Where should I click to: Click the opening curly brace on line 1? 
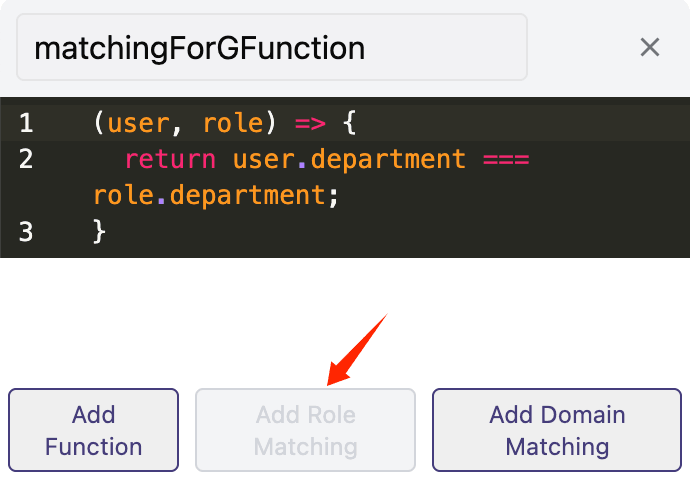click(x=349, y=124)
